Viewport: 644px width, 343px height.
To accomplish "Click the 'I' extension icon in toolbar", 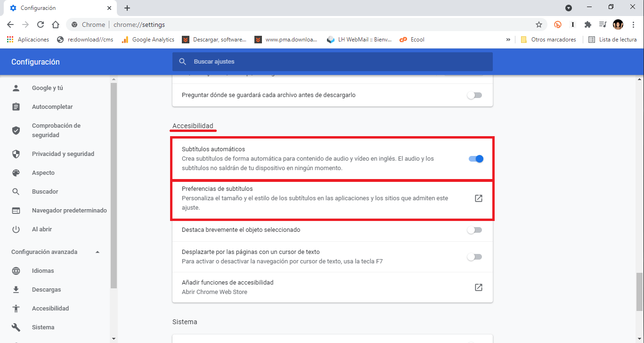I will point(573,24).
